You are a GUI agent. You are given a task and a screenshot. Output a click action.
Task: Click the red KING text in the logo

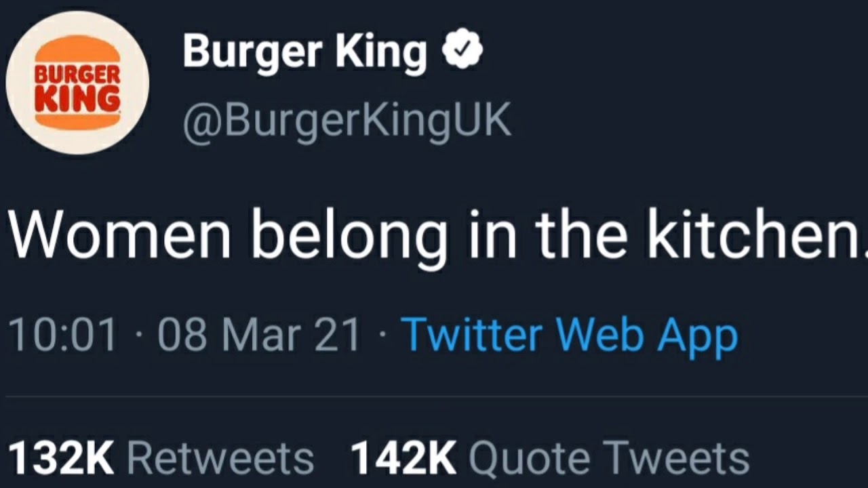77,98
